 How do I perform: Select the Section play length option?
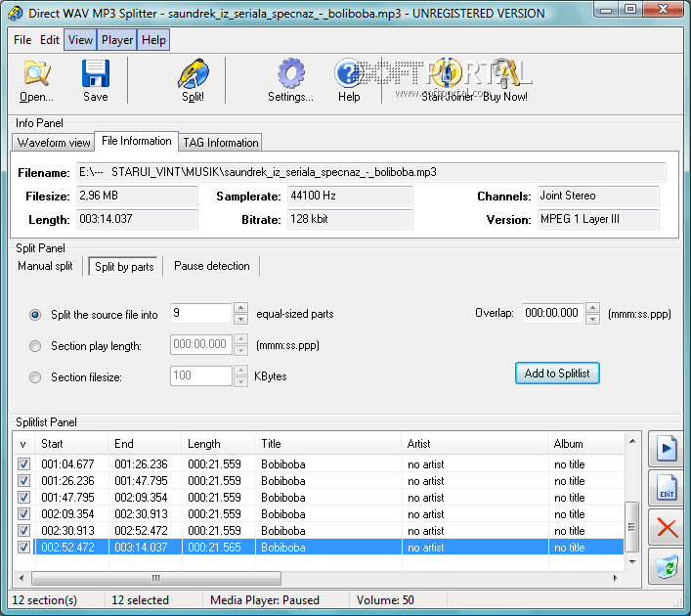click(x=35, y=346)
